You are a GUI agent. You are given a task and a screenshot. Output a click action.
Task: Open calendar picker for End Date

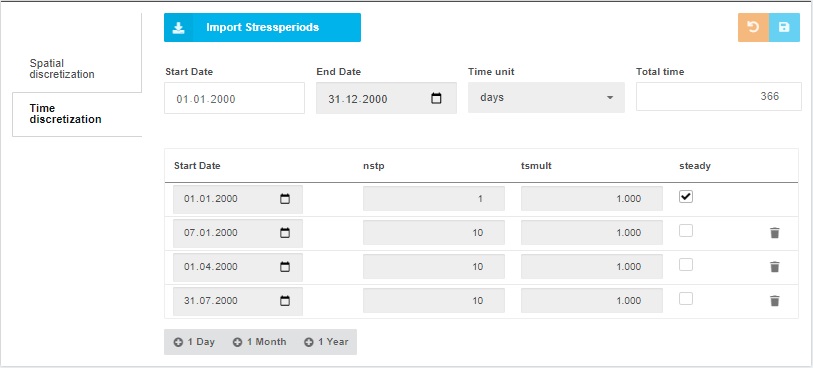[437, 98]
